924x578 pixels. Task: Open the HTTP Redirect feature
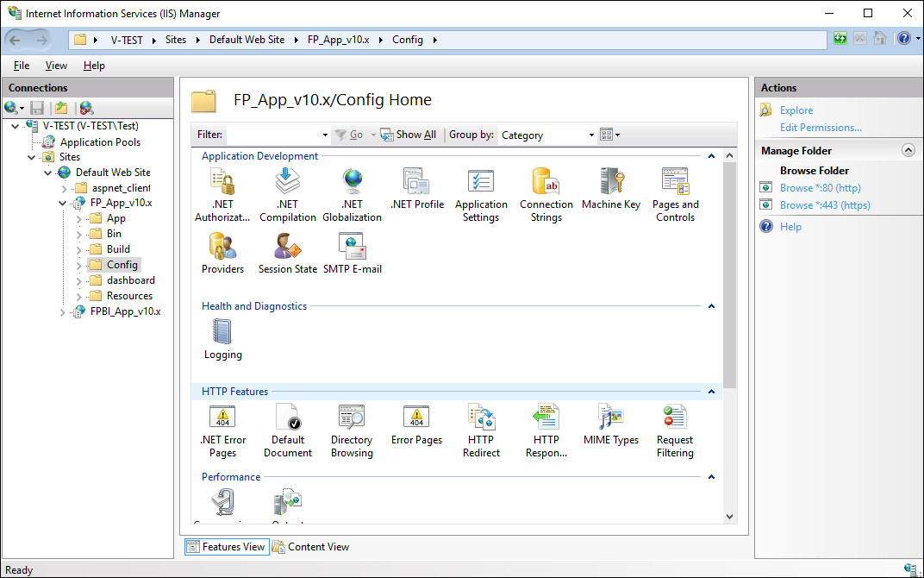pyautogui.click(x=481, y=431)
